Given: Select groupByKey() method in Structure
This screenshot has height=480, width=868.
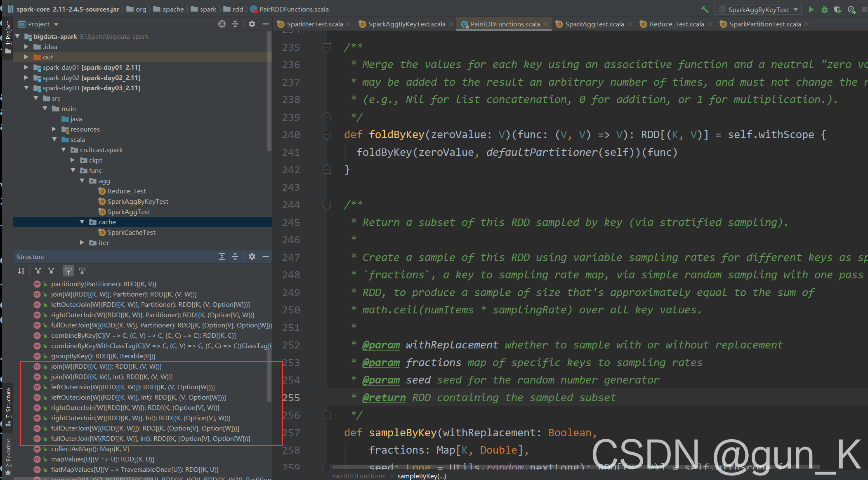Looking at the screenshot, I should (x=103, y=356).
